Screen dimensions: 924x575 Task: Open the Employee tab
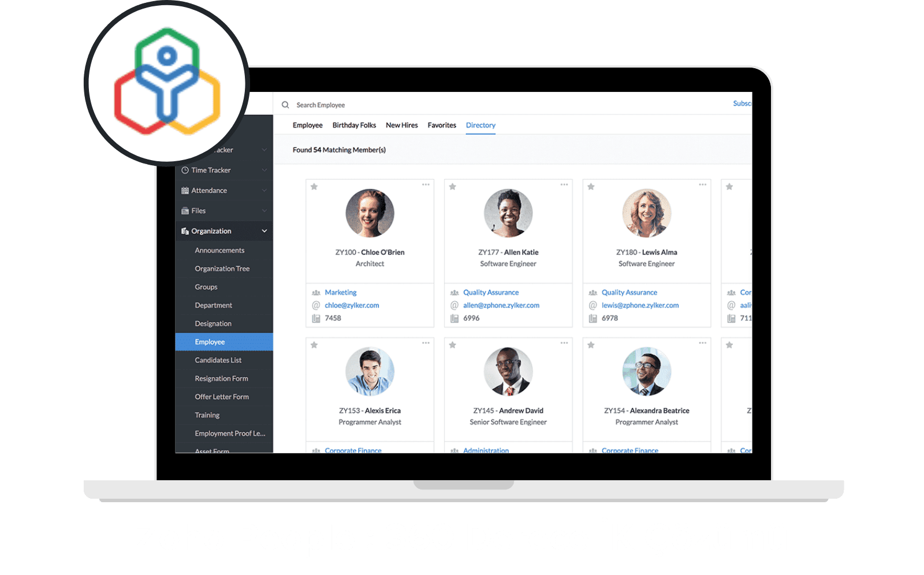point(307,125)
